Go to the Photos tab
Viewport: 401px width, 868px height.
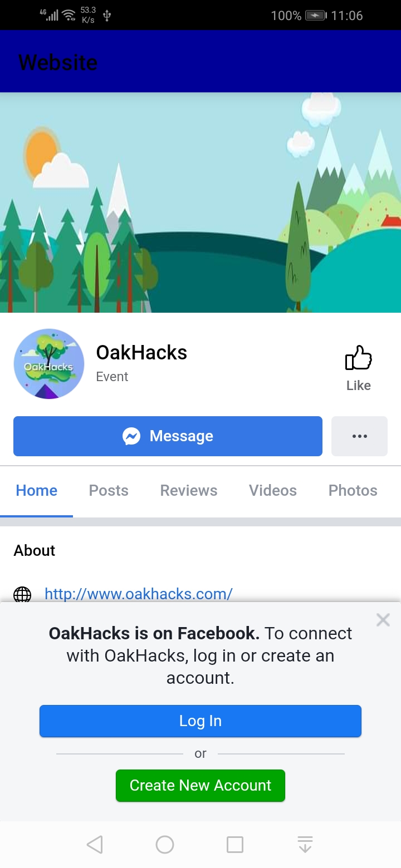(353, 491)
